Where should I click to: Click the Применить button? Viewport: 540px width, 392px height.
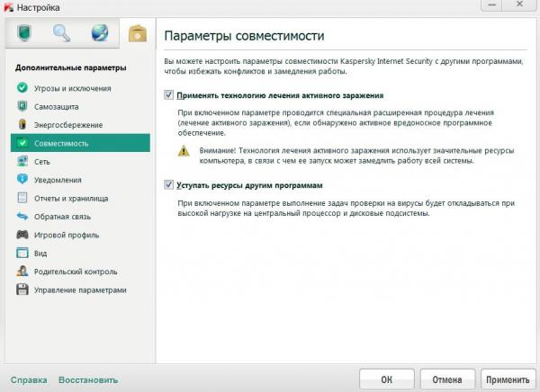pos(508,379)
